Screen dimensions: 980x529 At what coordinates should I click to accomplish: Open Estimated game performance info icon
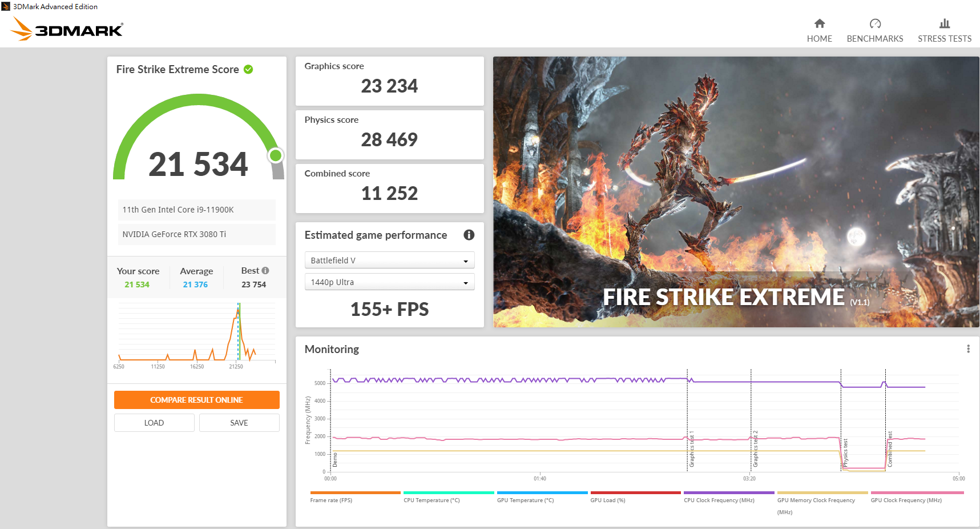pyautogui.click(x=469, y=235)
